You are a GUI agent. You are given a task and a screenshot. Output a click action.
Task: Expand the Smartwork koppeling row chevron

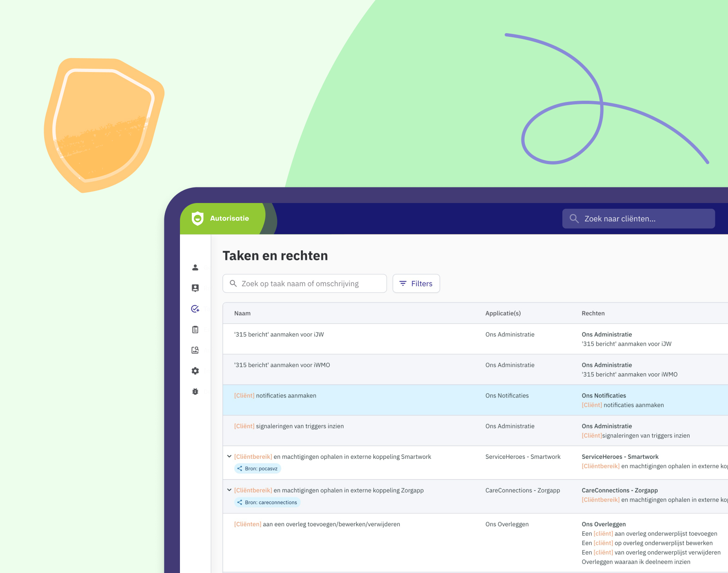[x=229, y=456]
